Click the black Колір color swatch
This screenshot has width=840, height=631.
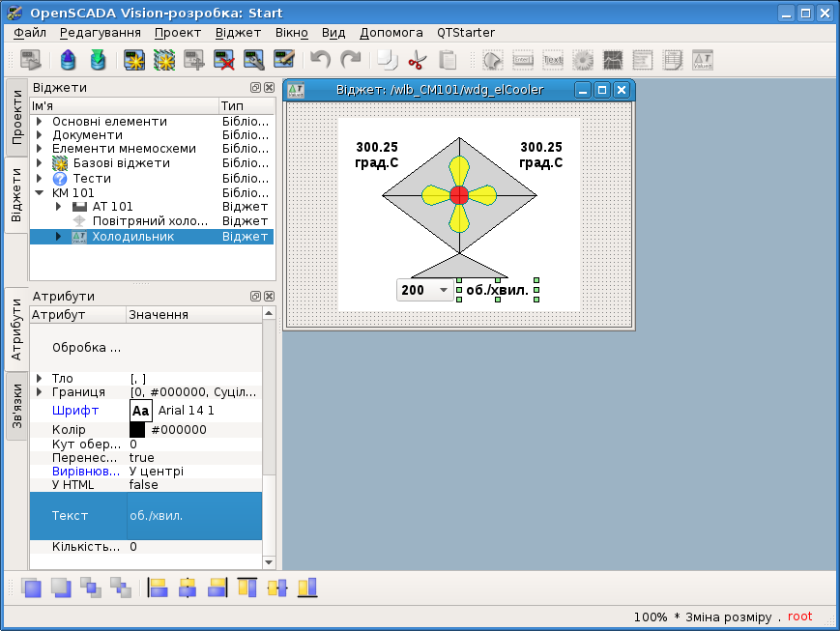click(137, 430)
